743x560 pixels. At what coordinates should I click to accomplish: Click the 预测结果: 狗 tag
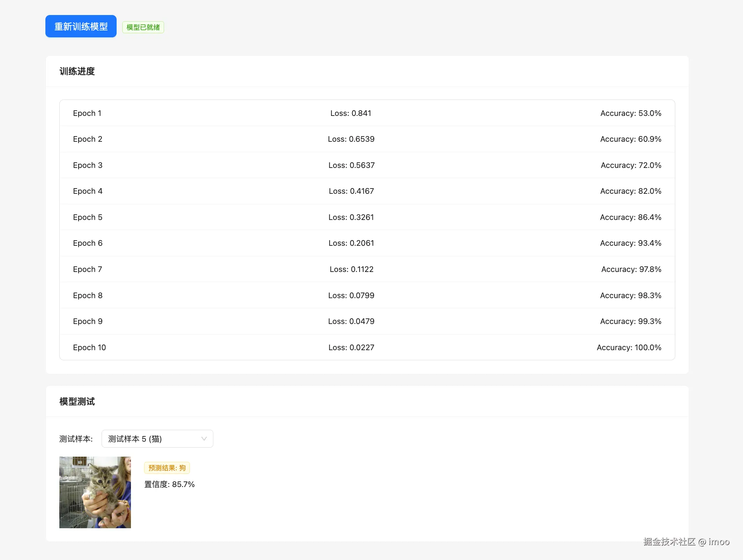point(167,468)
